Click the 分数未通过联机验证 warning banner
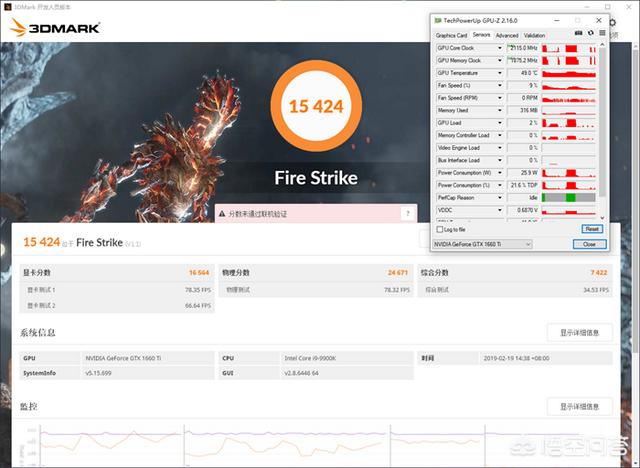 (316, 213)
